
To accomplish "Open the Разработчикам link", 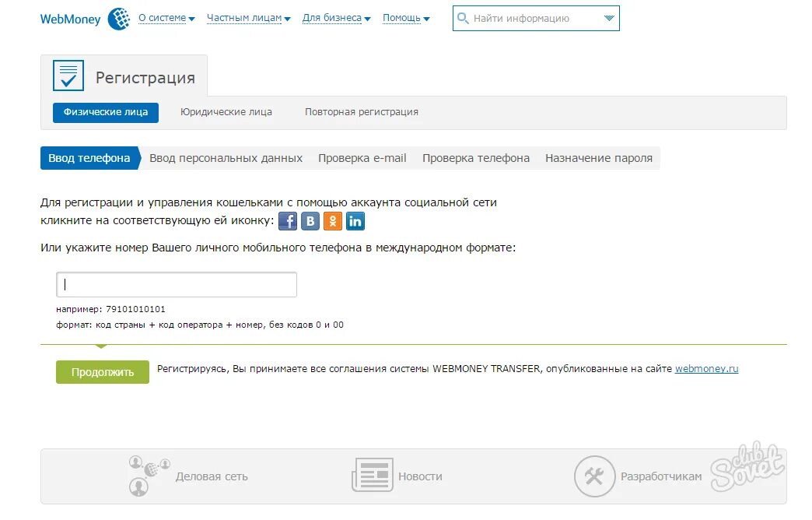I will (x=661, y=476).
